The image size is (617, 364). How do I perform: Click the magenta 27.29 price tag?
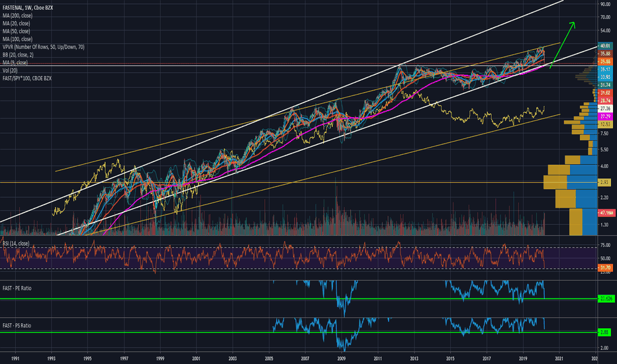pyautogui.click(x=605, y=116)
